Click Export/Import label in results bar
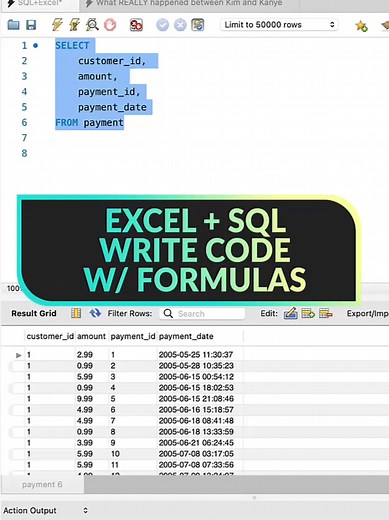 click(x=367, y=313)
